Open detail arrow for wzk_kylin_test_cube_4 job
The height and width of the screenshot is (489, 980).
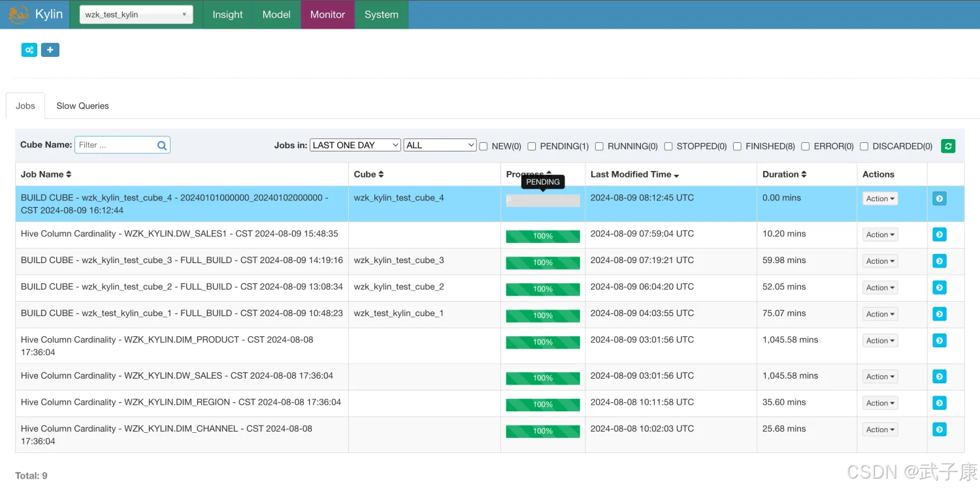click(x=939, y=198)
